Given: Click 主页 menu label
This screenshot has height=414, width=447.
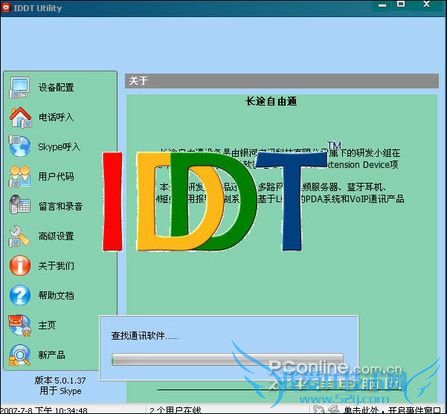Looking at the screenshot, I should (x=47, y=325).
